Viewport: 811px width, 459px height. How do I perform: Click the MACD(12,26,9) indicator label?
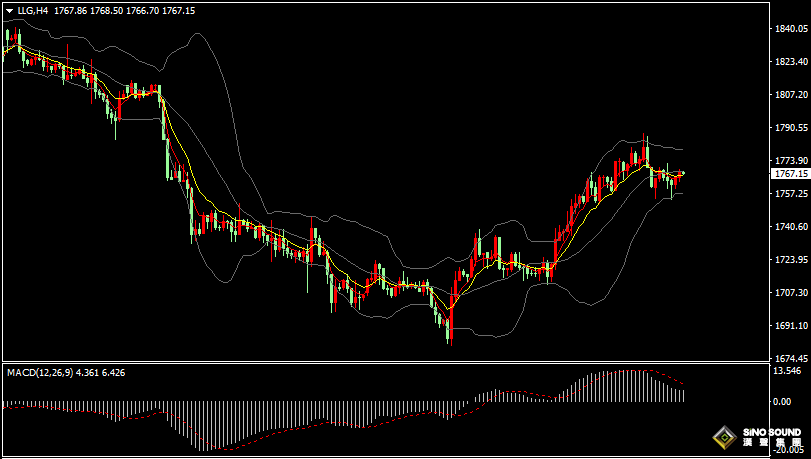[x=36, y=372]
